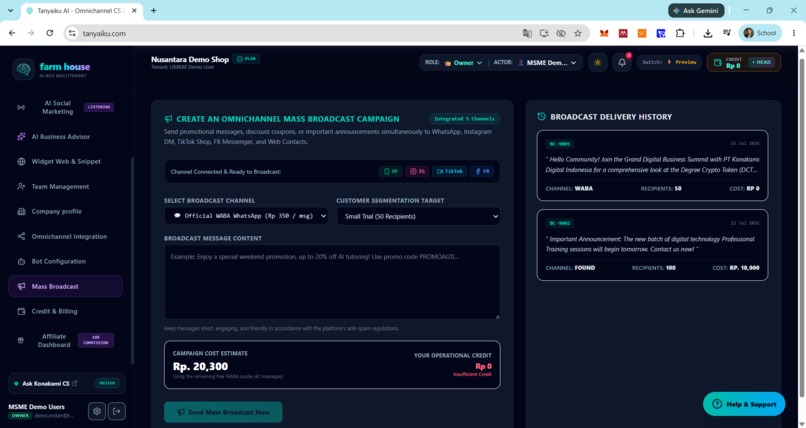Image resolution: width=806 pixels, height=428 pixels.
Task: Click the Broadcast Delivery History clock icon
Action: coord(541,117)
